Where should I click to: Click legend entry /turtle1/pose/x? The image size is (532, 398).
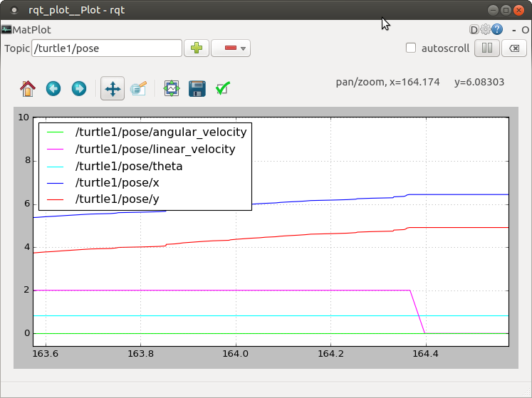pyautogui.click(x=117, y=183)
